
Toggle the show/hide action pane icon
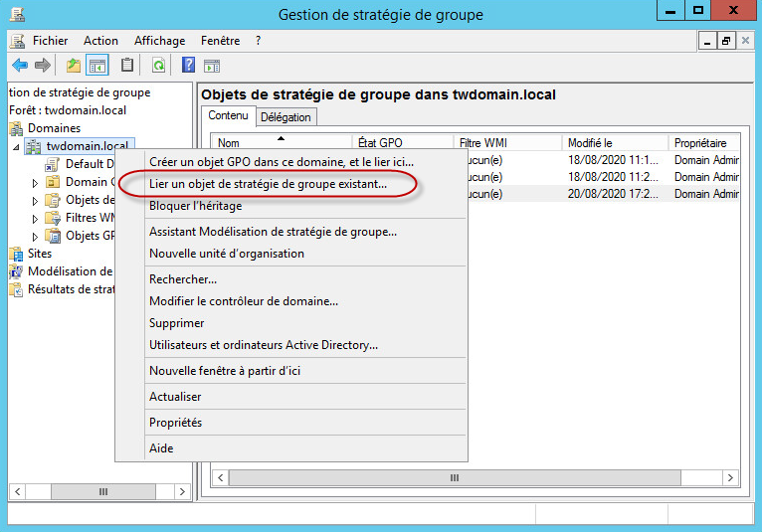coord(211,66)
